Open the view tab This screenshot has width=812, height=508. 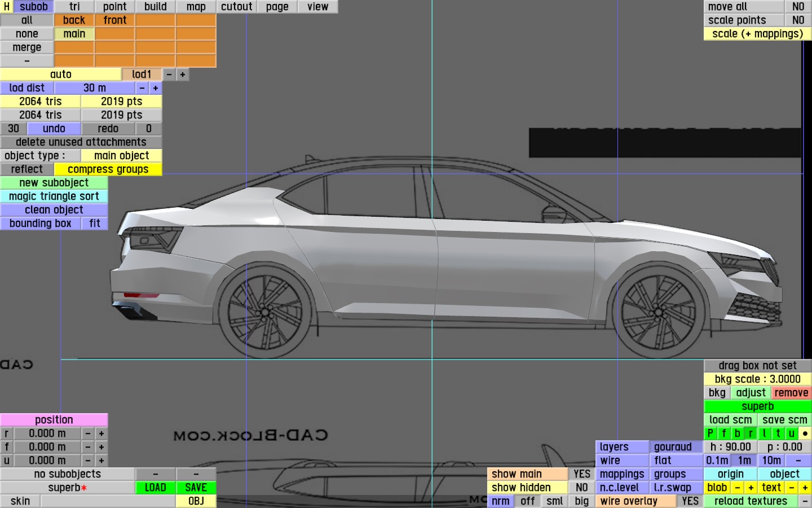pos(318,7)
